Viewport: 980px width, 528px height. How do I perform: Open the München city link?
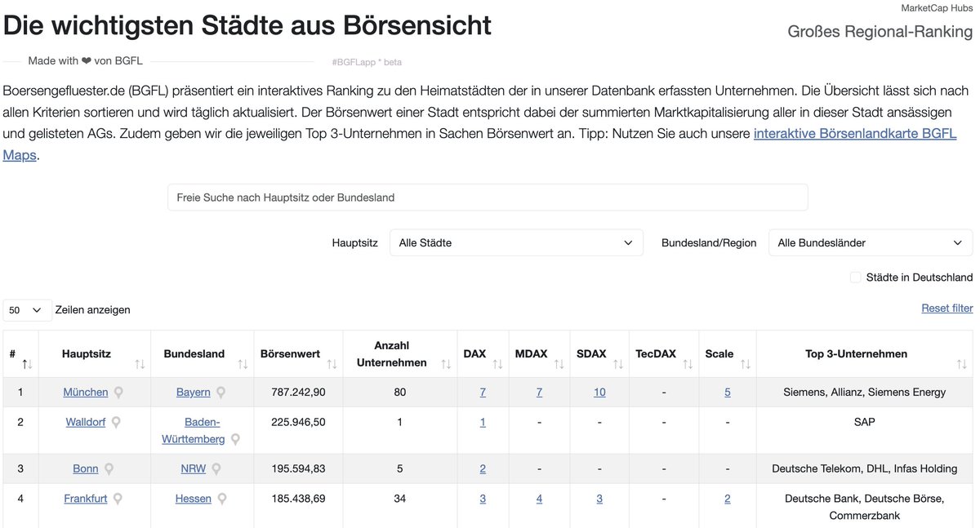[86, 393]
